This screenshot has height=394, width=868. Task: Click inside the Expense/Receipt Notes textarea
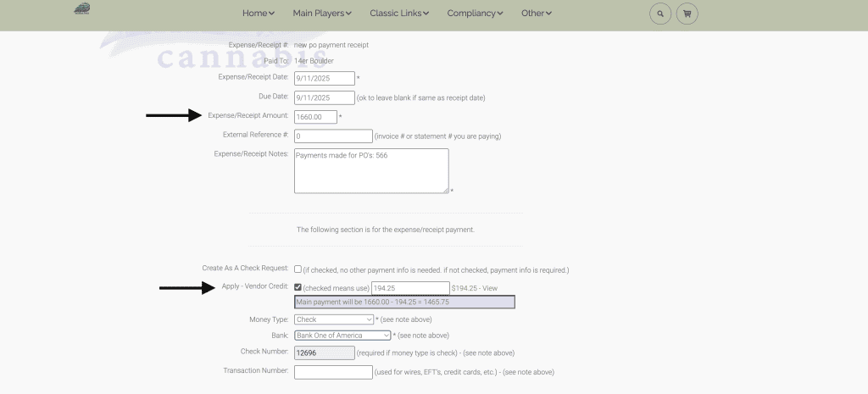click(370, 170)
